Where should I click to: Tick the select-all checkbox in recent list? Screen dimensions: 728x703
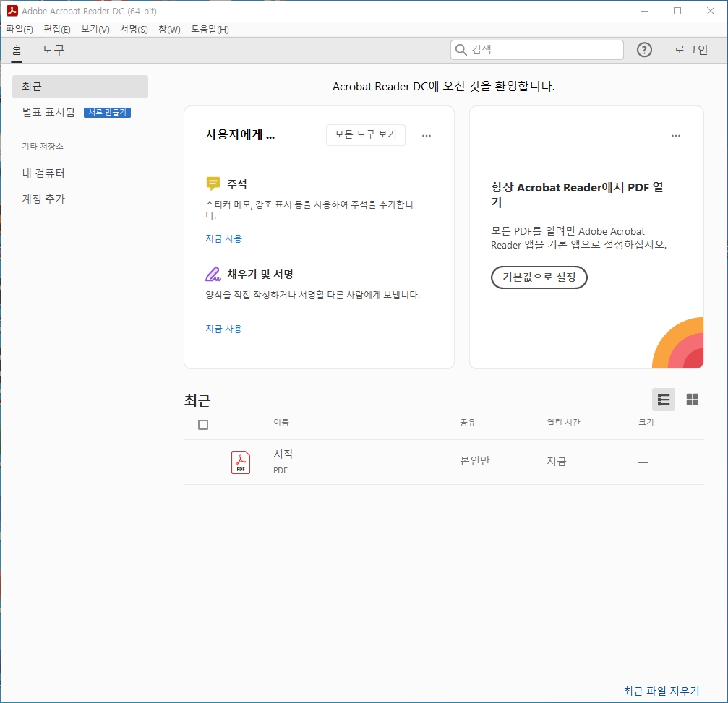203,425
